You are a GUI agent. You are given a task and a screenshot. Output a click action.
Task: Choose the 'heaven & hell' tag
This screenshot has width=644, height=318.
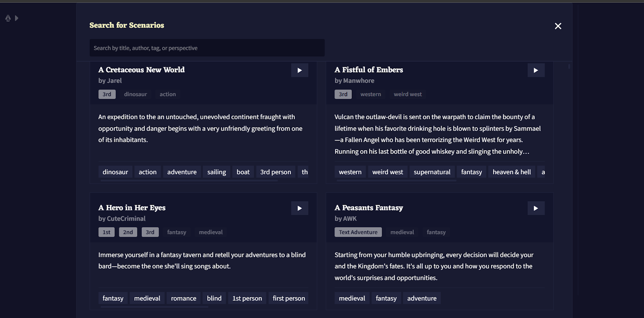pos(512,172)
